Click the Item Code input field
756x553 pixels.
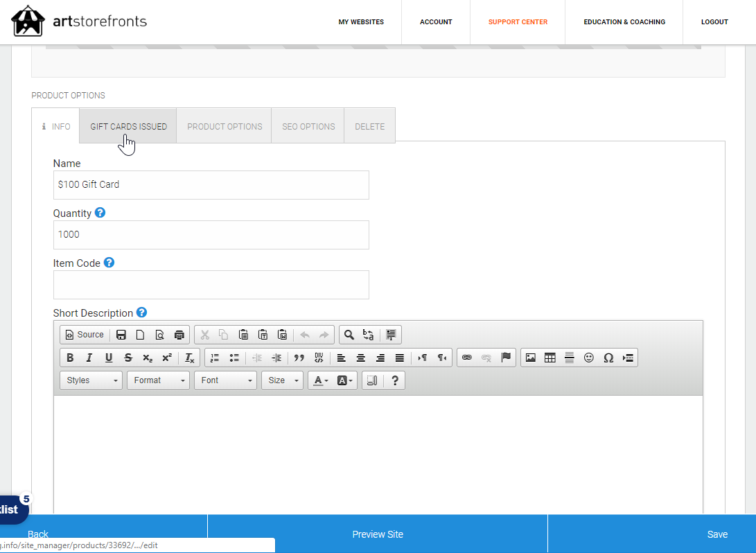pyautogui.click(x=211, y=285)
